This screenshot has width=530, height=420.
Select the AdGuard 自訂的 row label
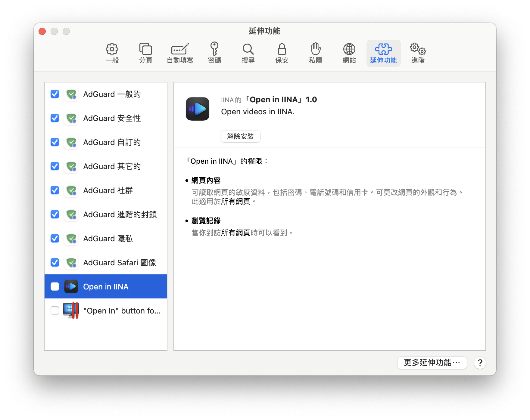pyautogui.click(x=112, y=142)
